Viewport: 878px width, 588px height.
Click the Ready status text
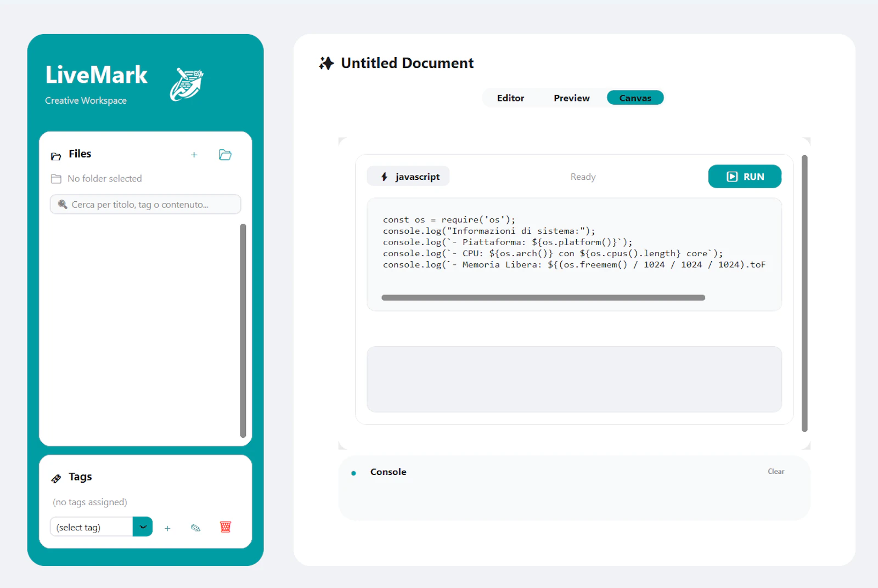click(x=583, y=177)
